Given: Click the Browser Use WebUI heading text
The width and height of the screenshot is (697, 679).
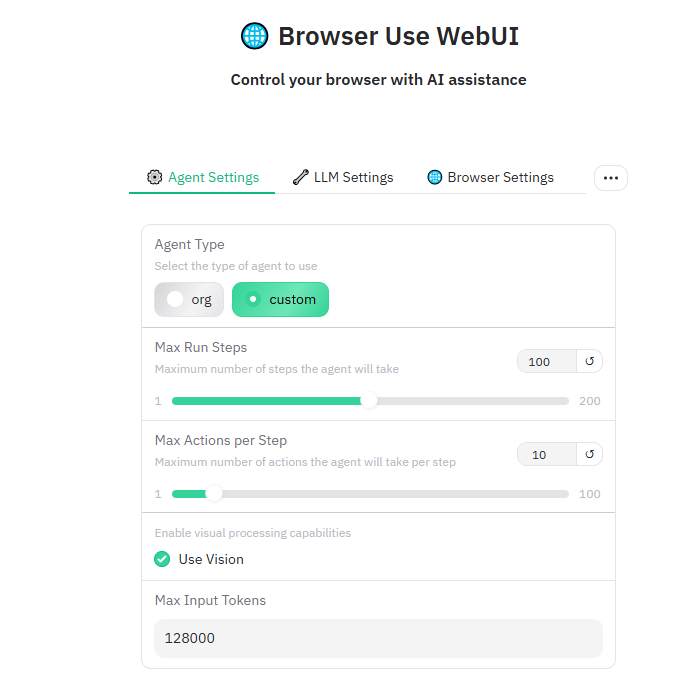Looking at the screenshot, I should 398,37.
